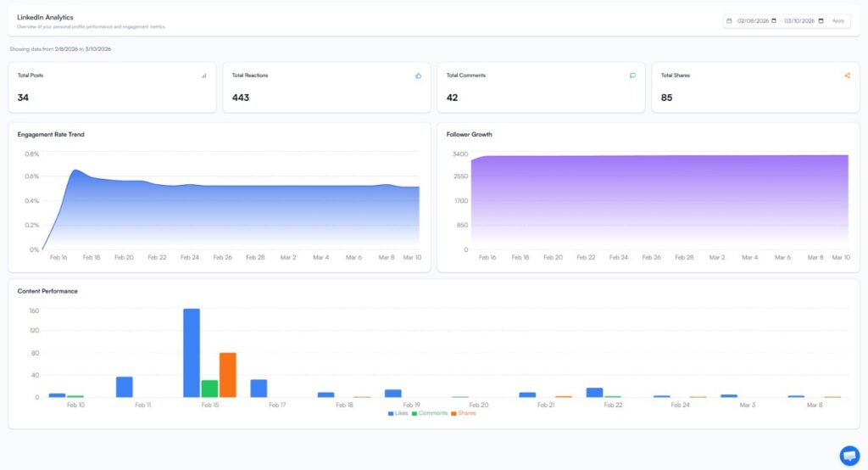Click the Total Posts value 34
The width and height of the screenshot is (868, 470).
23,98
